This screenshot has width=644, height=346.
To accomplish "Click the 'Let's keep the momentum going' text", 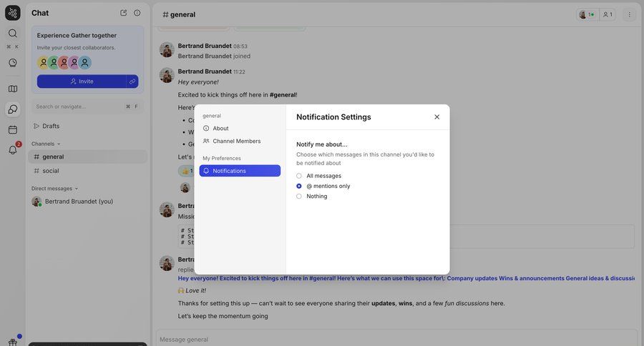I will 223,316.
